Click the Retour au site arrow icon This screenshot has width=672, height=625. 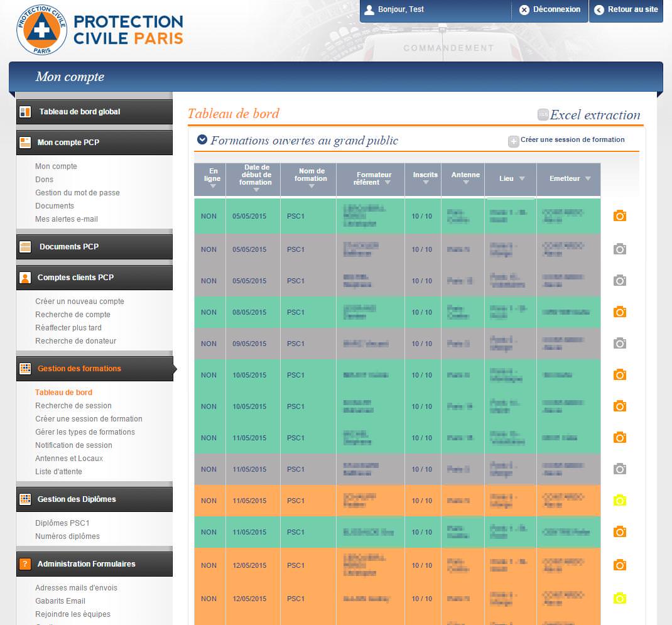[599, 10]
